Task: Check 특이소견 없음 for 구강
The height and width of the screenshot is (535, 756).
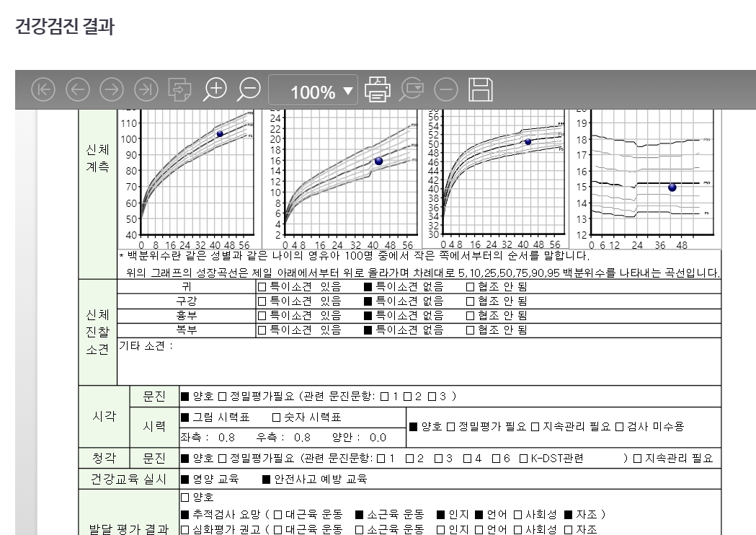Action: 368,301
